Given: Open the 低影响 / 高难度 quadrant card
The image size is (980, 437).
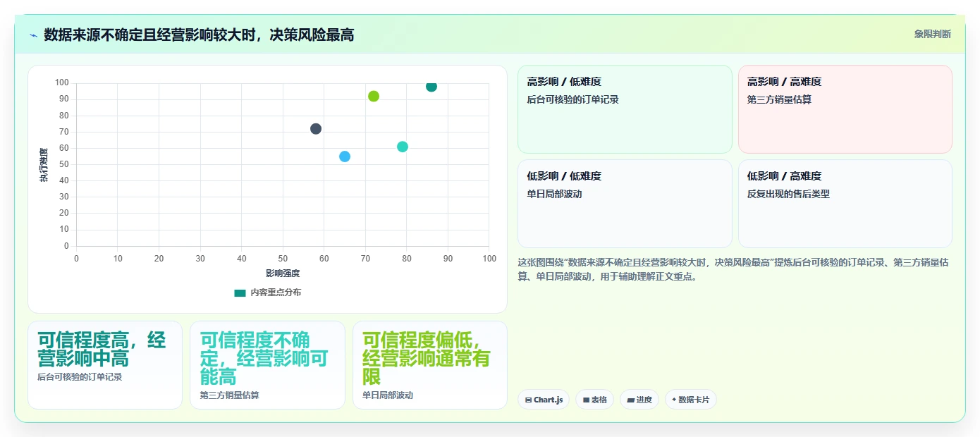Looking at the screenshot, I should click(x=845, y=204).
